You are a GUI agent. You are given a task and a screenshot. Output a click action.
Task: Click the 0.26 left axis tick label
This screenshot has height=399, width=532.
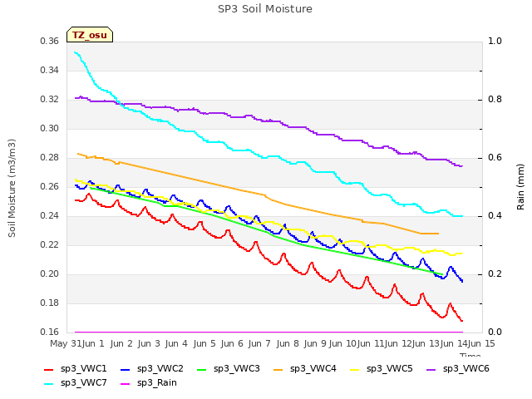pyautogui.click(x=50, y=186)
